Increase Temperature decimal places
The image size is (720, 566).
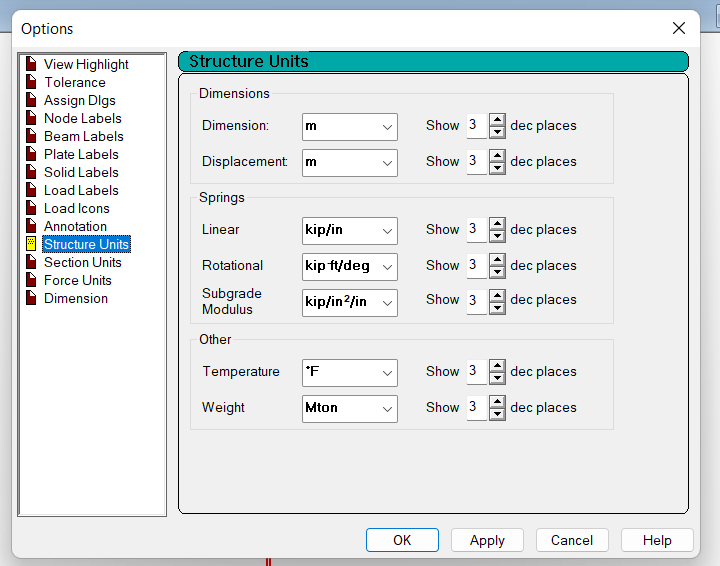pyautogui.click(x=497, y=365)
